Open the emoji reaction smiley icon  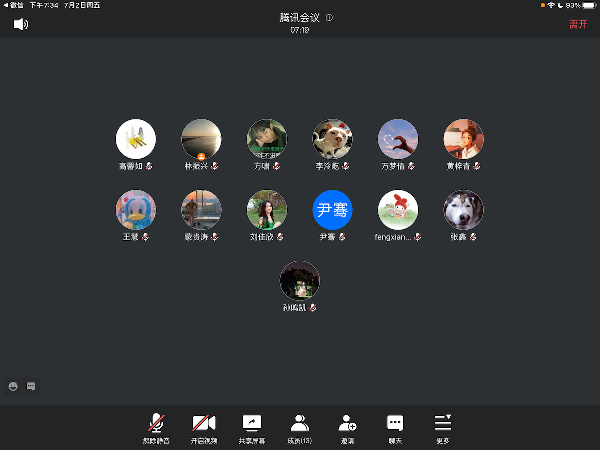coord(14,385)
